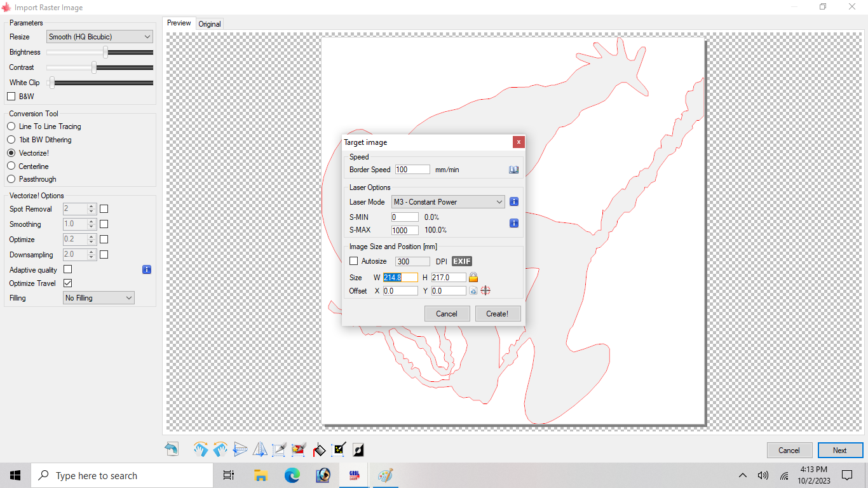Enable the B&W checkbox
The width and height of the screenshot is (868, 488).
click(11, 97)
